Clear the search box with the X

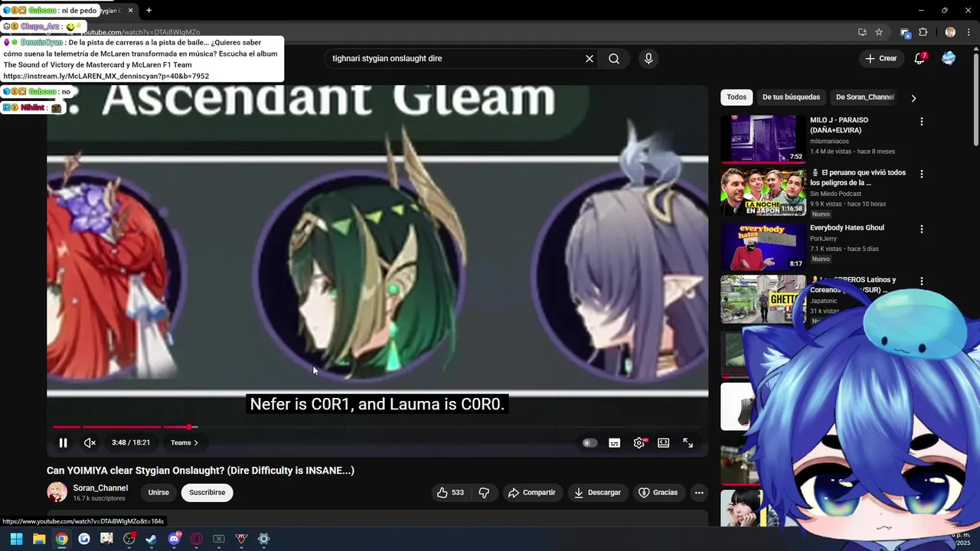pos(590,58)
